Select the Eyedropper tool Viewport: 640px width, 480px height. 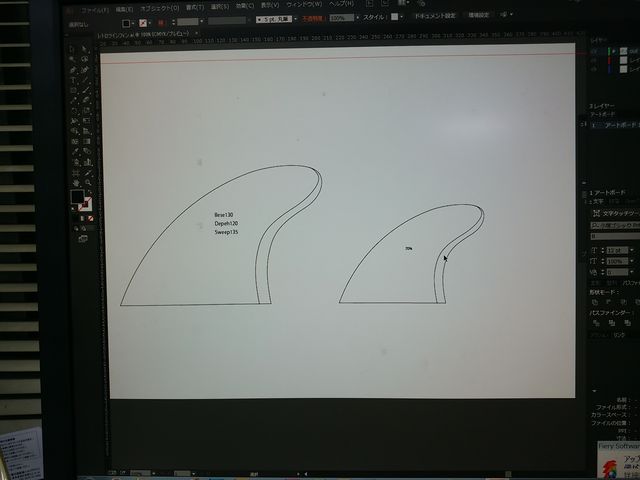pyautogui.click(x=75, y=151)
